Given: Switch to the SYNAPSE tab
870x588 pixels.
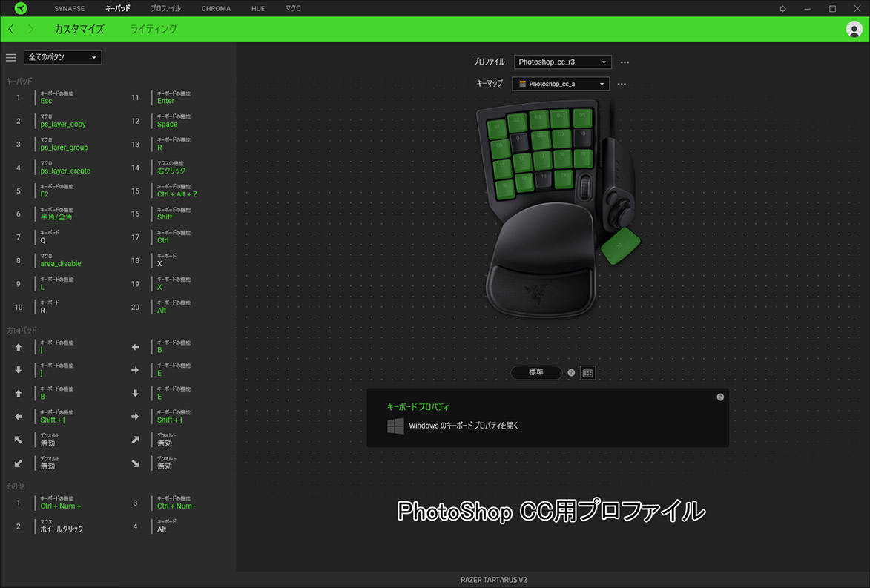Looking at the screenshot, I should click(70, 9).
